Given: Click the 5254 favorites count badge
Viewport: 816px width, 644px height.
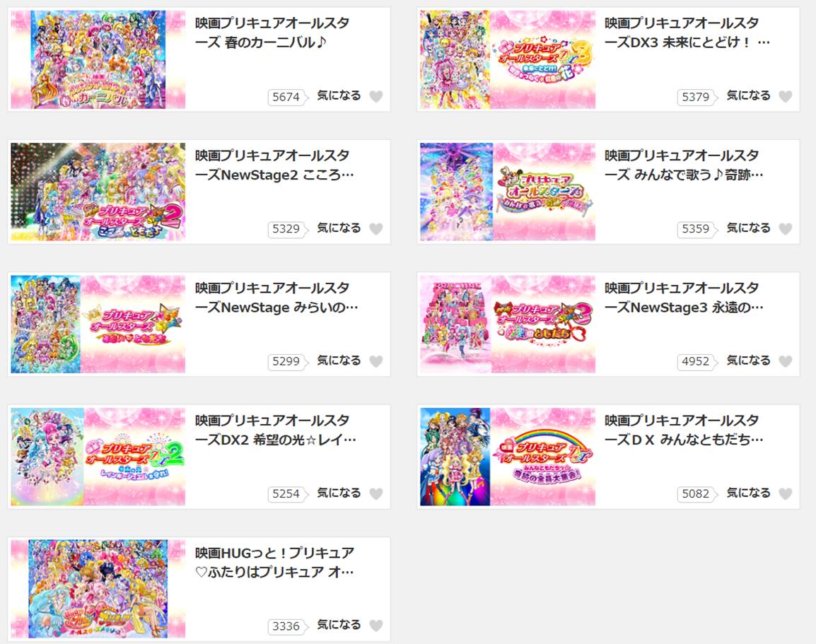Looking at the screenshot, I should pyautogui.click(x=286, y=493).
